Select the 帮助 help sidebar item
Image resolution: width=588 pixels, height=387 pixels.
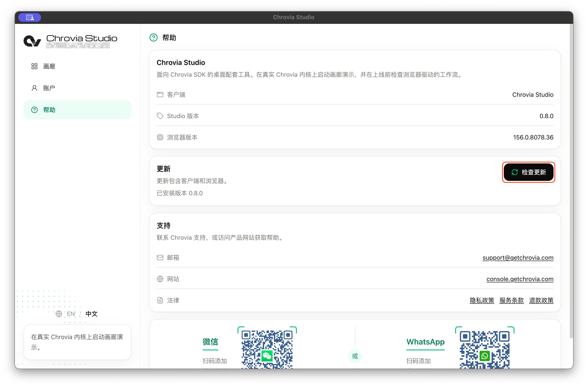[x=77, y=110]
